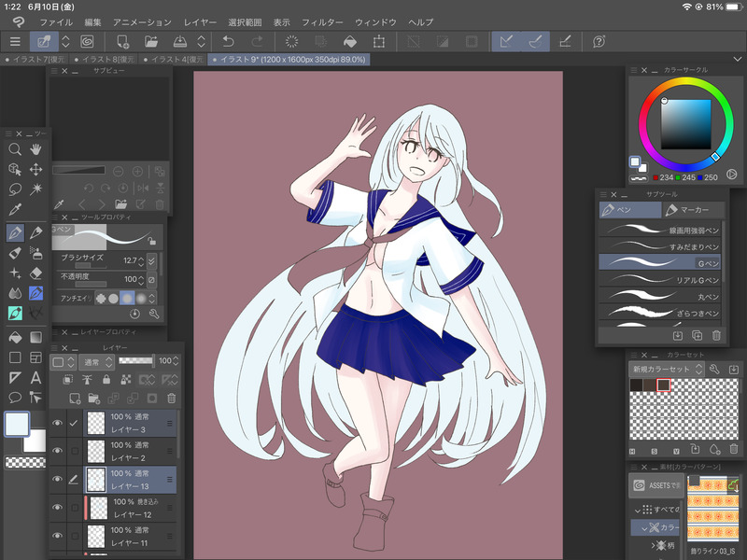747x560 pixels.
Task: Hide layer レイヤー 2 with eye icon
Action: click(x=58, y=451)
